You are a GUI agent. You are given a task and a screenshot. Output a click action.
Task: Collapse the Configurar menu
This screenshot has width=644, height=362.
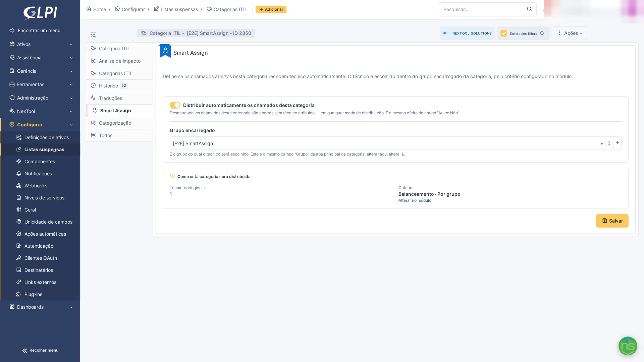pos(40,125)
